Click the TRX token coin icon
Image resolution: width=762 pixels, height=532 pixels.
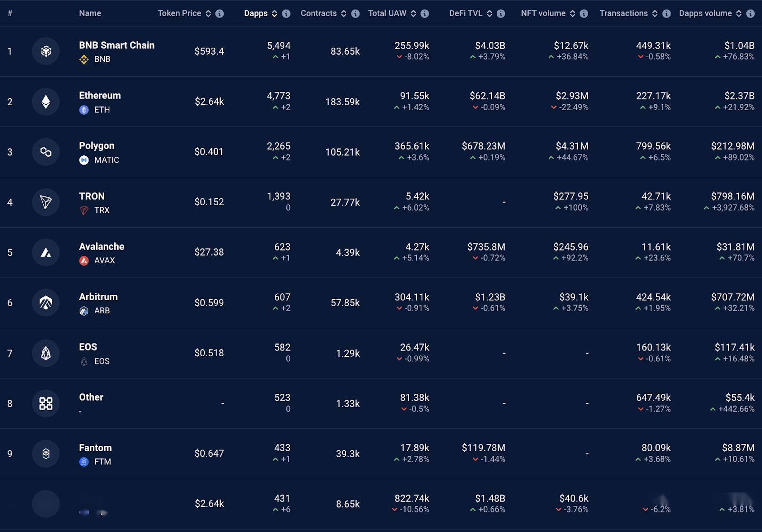coord(84,210)
